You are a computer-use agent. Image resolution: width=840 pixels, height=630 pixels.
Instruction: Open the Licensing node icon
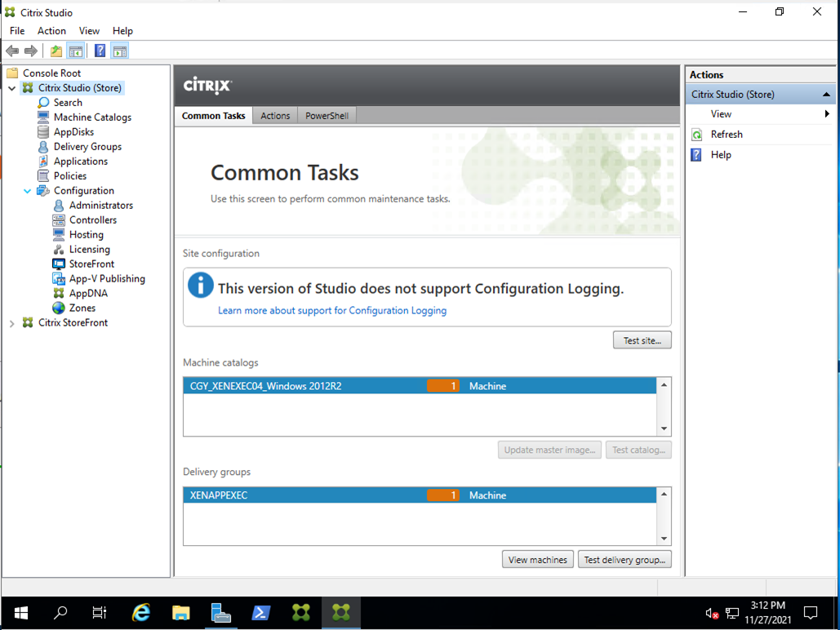59,249
